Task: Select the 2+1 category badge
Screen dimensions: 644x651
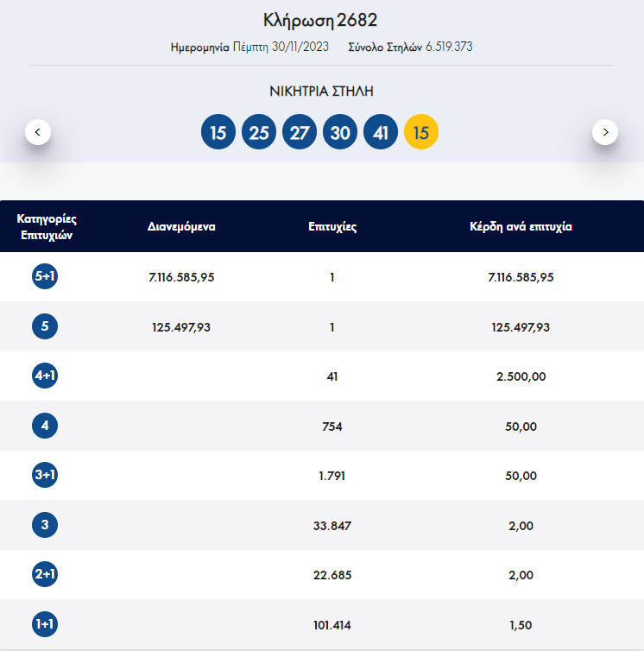Action: click(x=44, y=575)
